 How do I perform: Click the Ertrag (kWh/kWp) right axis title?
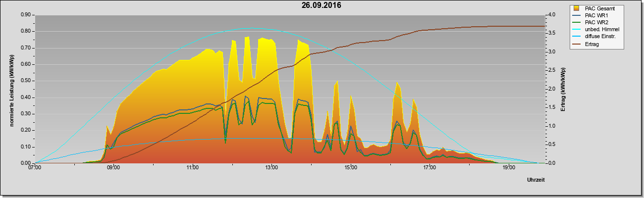pos(563,90)
